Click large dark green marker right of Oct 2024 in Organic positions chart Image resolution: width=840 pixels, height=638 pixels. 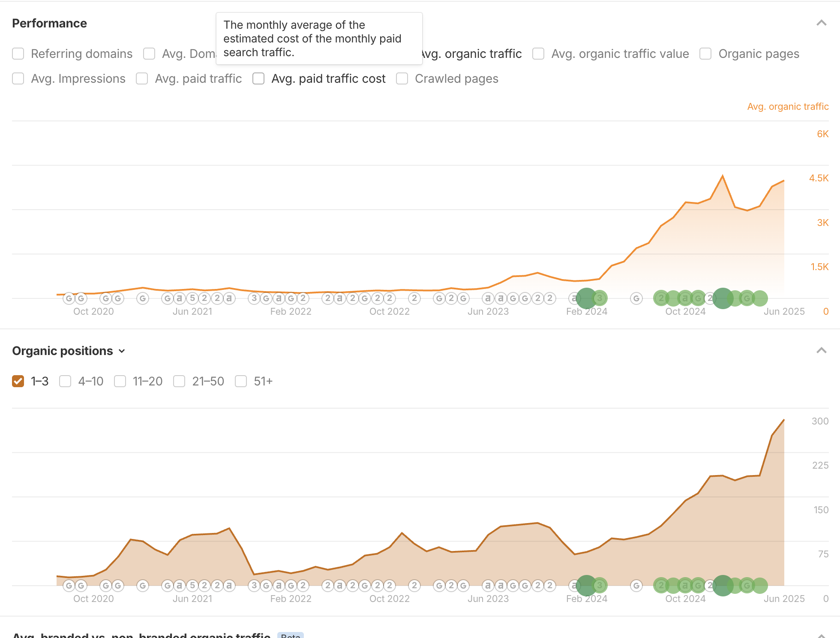(723, 585)
